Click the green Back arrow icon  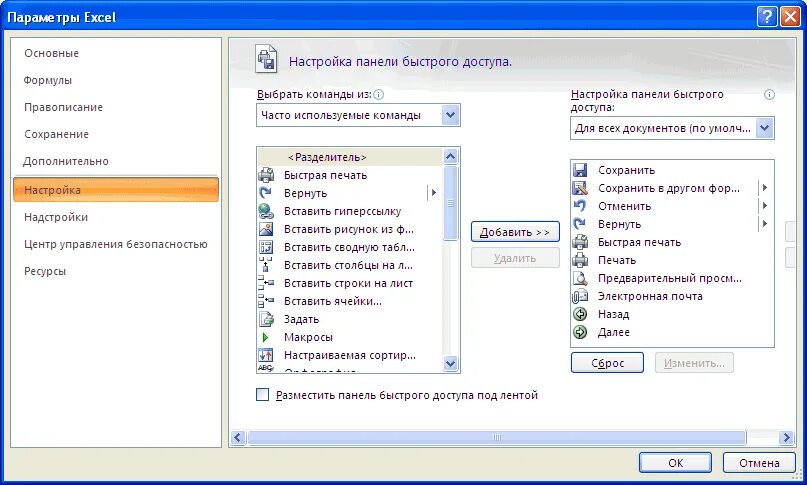click(x=580, y=314)
